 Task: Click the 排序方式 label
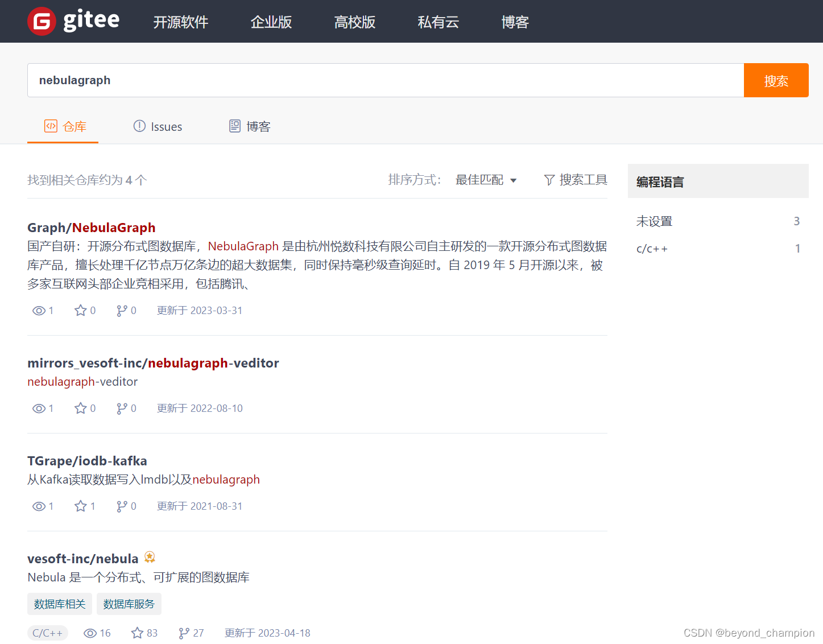point(415,180)
